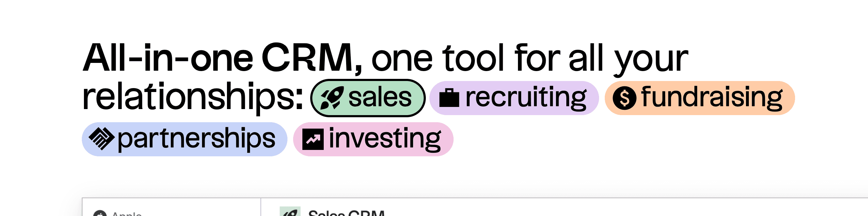Click the rocket icon in sales pill
Screen dimensions: 868x216
[x=332, y=98]
